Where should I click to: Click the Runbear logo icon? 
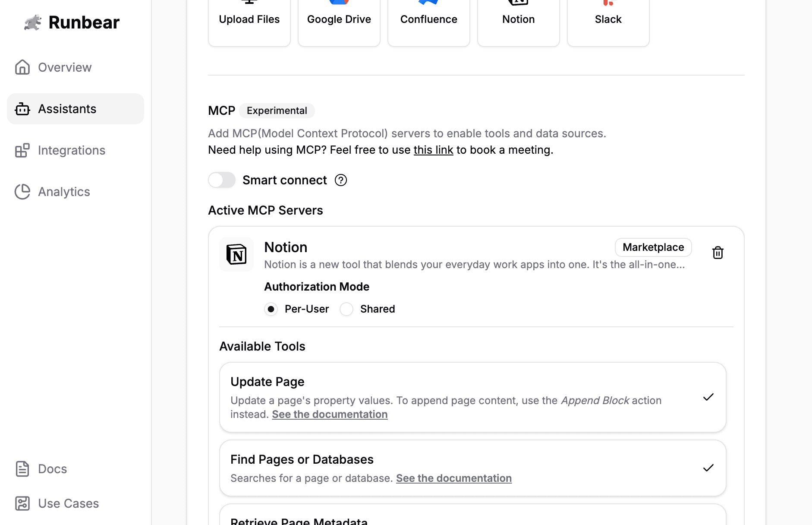coord(33,22)
